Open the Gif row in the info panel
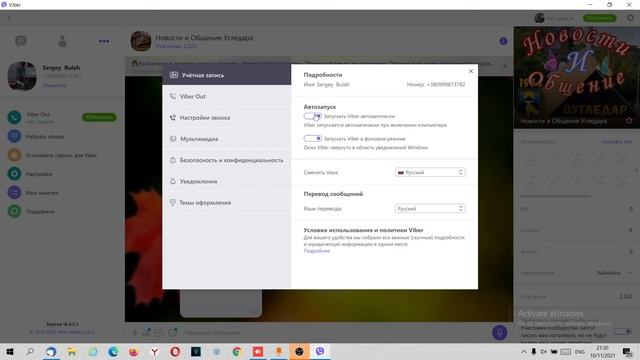The height and width of the screenshot is (360, 640). coord(577,209)
